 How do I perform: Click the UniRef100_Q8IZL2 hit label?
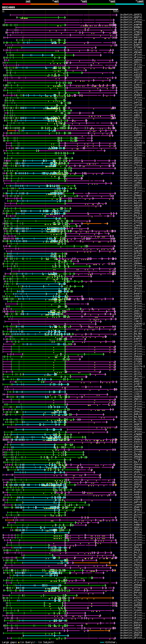pos(131,371)
